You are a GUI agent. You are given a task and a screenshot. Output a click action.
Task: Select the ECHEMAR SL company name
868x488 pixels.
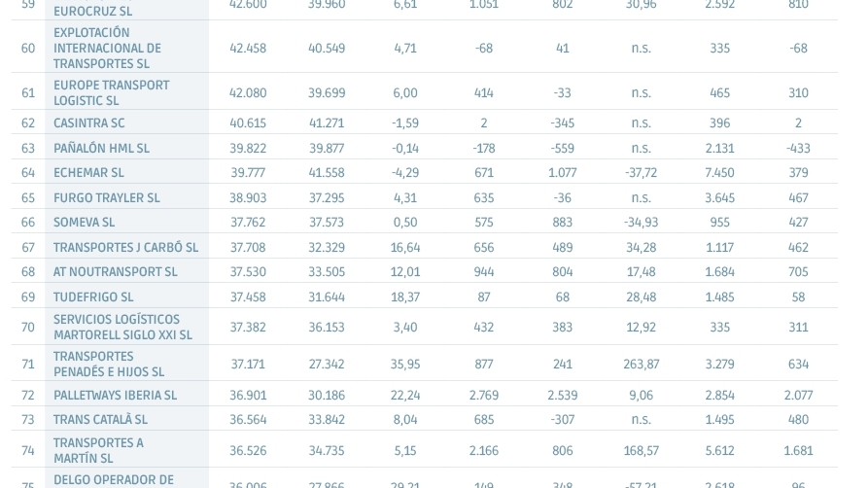coord(88,173)
